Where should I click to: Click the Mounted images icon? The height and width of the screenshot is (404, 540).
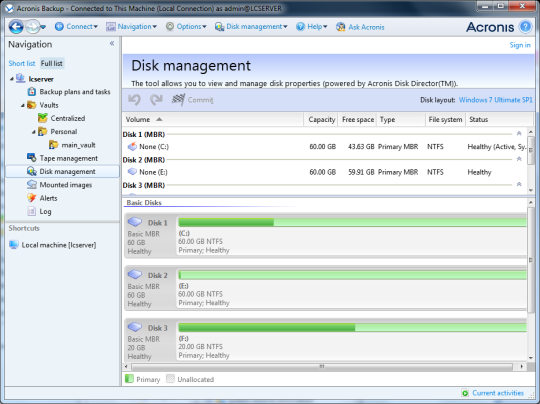point(31,185)
